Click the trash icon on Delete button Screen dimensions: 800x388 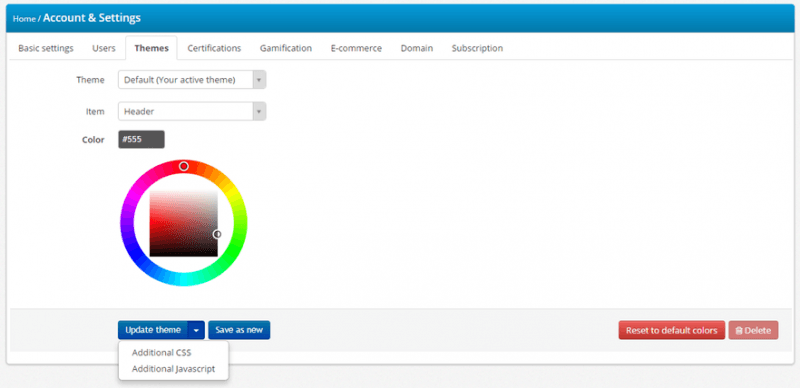pos(739,330)
